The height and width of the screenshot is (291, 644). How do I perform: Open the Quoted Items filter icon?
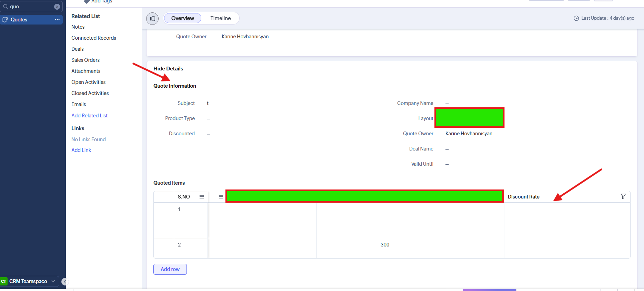click(x=623, y=196)
